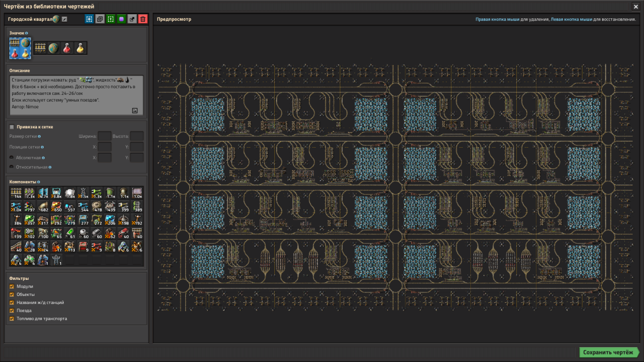Click the green button with purple square

[x=121, y=20]
